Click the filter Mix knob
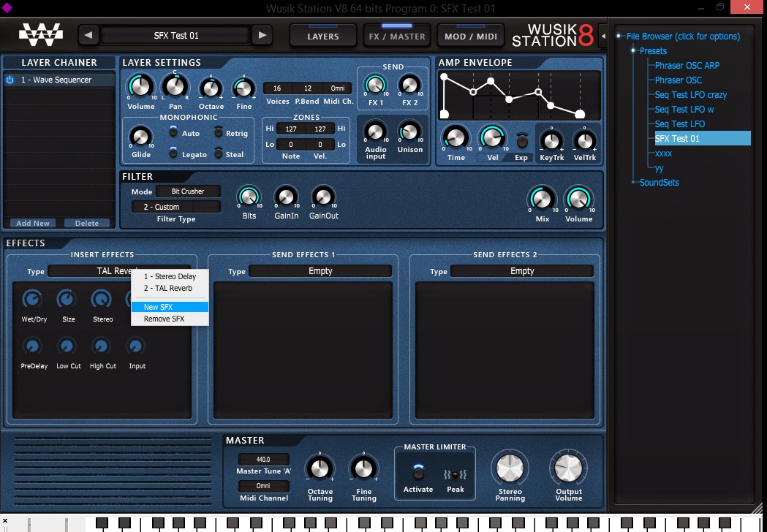Screen dimensions: 767x532 pos(542,199)
